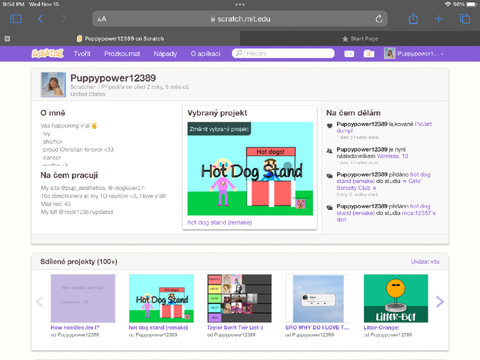Open the Litter-Orange project thumbnail

[396, 298]
